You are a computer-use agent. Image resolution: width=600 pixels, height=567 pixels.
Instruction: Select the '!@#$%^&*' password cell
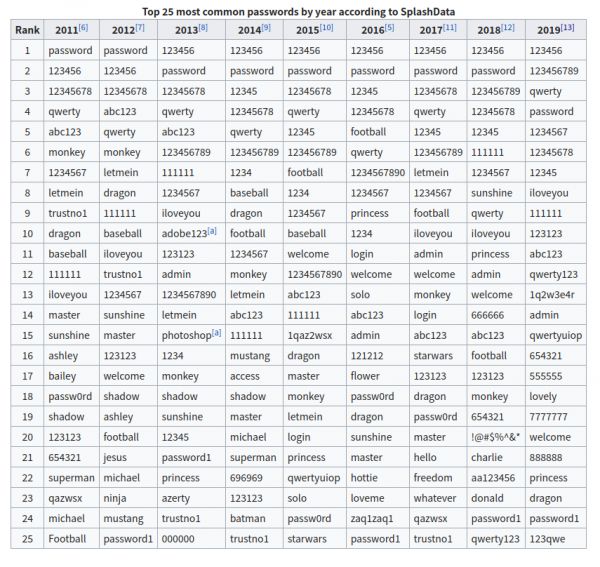495,437
